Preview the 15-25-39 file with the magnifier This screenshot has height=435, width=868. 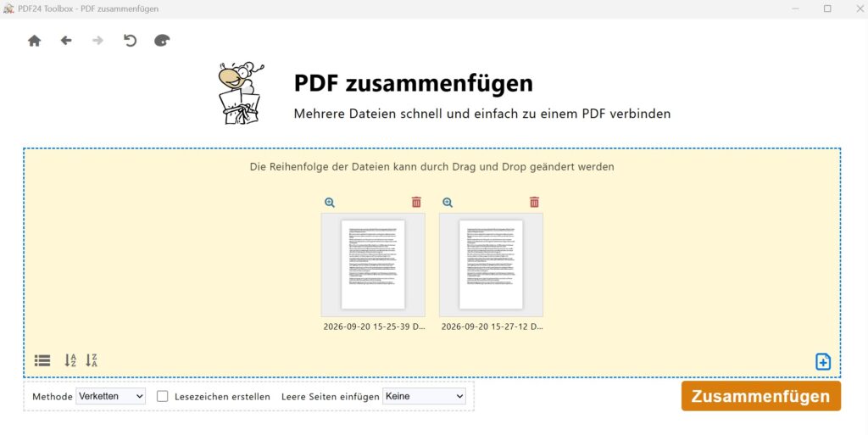tap(330, 203)
